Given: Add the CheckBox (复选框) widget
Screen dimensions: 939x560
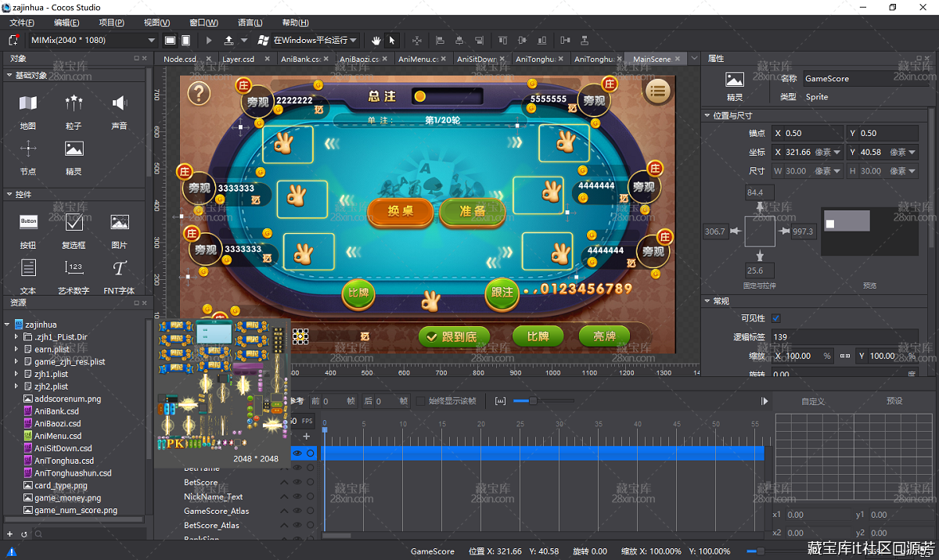Looking at the screenshot, I should 74,231.
